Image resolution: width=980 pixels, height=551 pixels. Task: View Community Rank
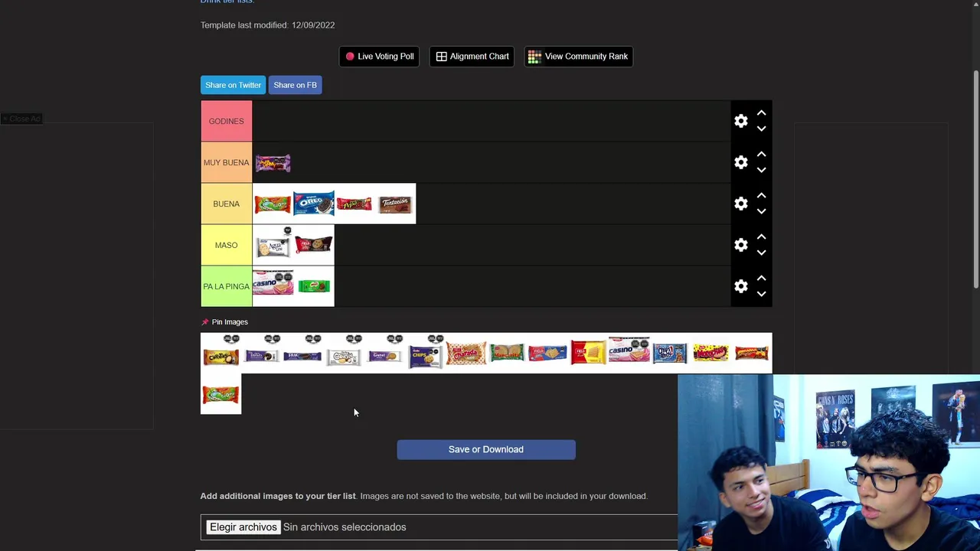click(578, 56)
